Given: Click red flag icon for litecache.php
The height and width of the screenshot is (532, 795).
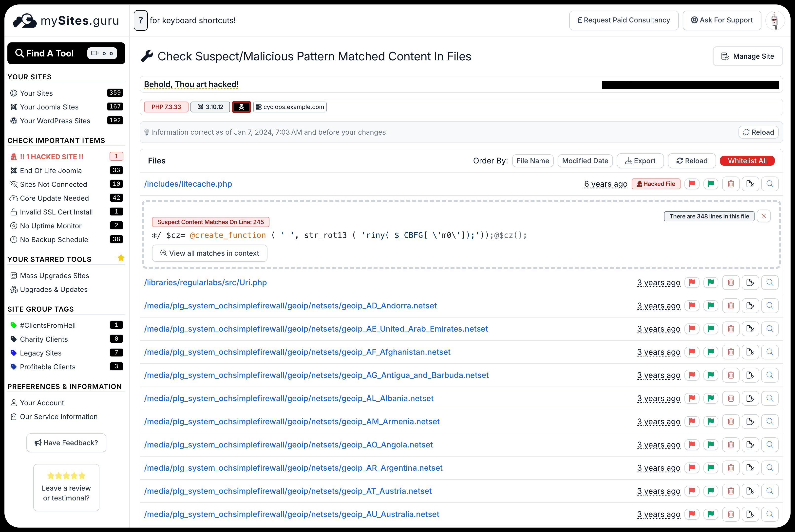Looking at the screenshot, I should pos(692,184).
